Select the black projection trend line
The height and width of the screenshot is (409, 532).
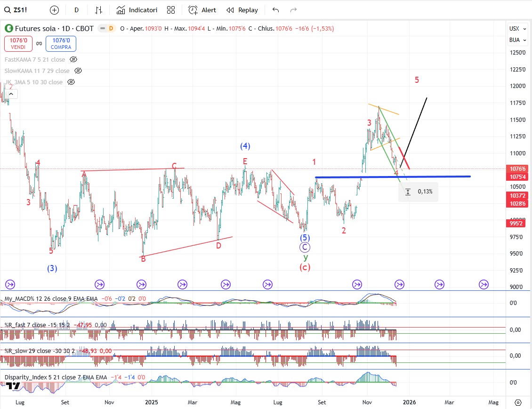[x=413, y=132]
